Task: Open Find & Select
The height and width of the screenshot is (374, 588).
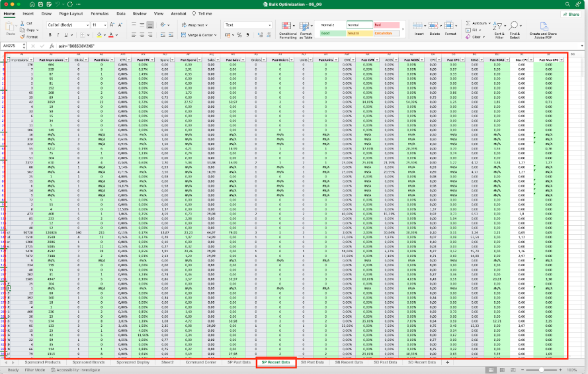Action: point(515,30)
